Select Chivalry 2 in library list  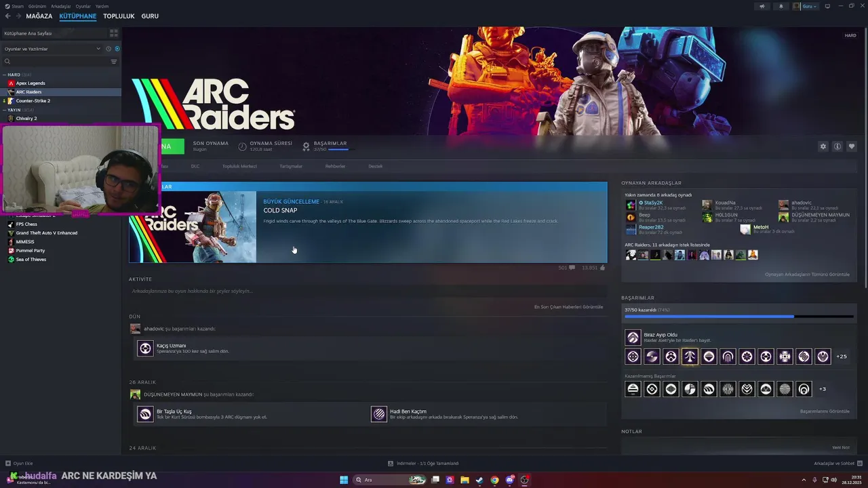point(26,119)
